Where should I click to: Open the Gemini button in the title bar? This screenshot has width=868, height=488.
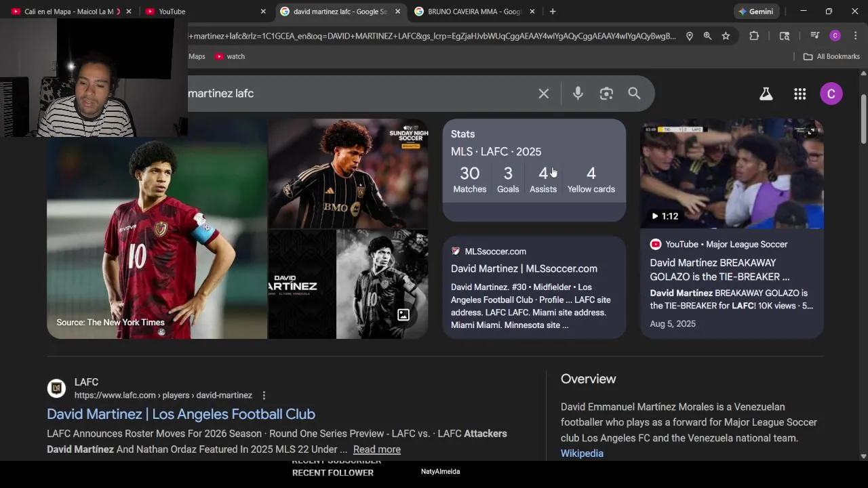[757, 12]
